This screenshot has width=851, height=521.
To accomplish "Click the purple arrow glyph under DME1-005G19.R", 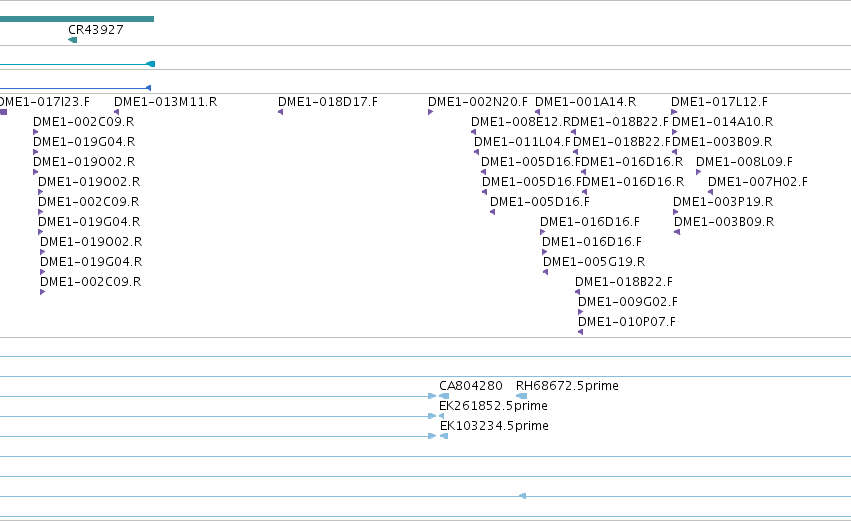I will (x=545, y=272).
